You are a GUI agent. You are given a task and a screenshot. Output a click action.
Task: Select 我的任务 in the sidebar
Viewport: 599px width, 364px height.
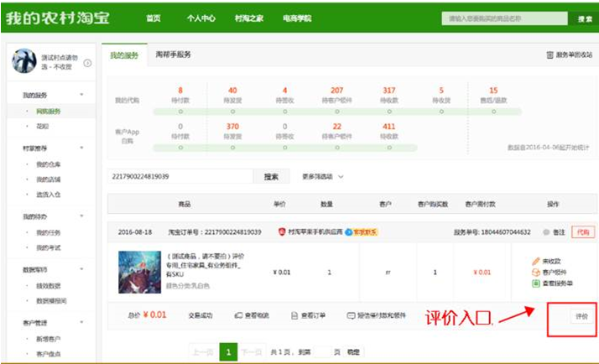(x=49, y=232)
